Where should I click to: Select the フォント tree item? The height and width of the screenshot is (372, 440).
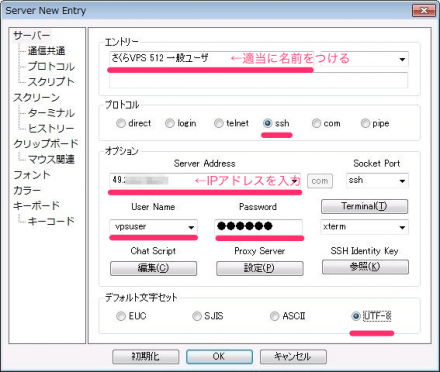pyautogui.click(x=32, y=175)
